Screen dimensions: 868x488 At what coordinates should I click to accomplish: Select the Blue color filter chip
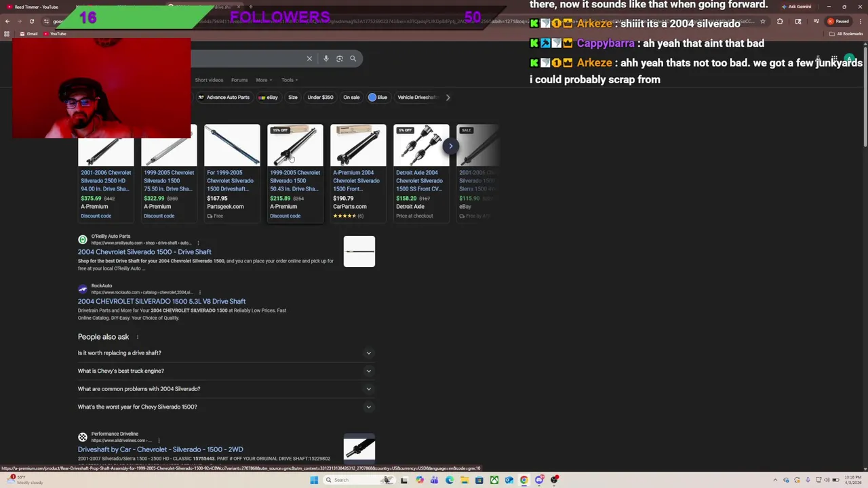tap(378, 97)
